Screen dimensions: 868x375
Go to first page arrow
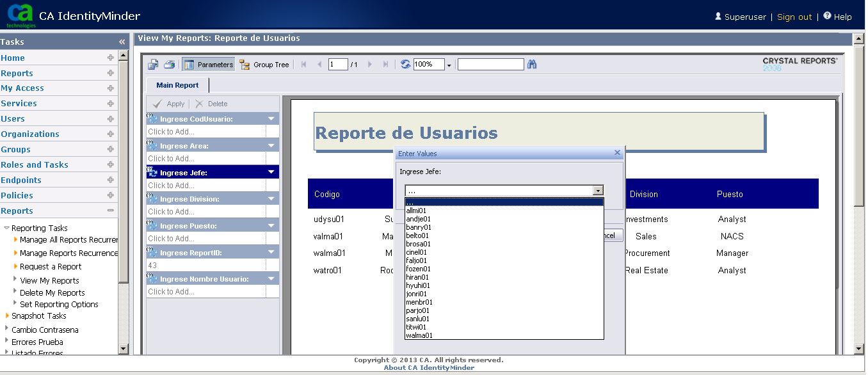tap(304, 65)
